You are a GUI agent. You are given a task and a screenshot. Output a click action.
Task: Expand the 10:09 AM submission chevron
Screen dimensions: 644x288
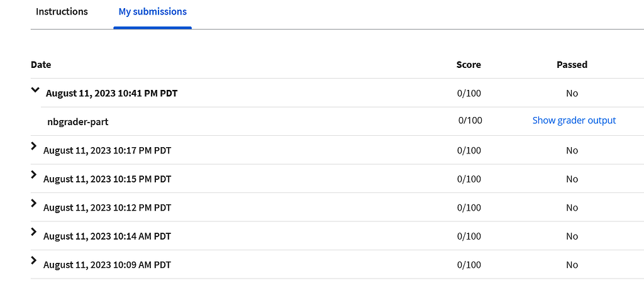pyautogui.click(x=34, y=260)
